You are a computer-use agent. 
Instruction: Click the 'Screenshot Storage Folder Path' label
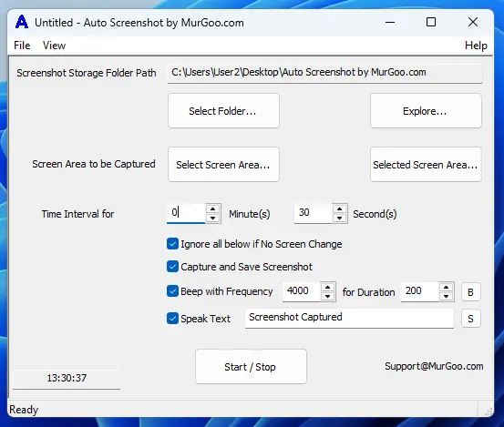coord(87,73)
